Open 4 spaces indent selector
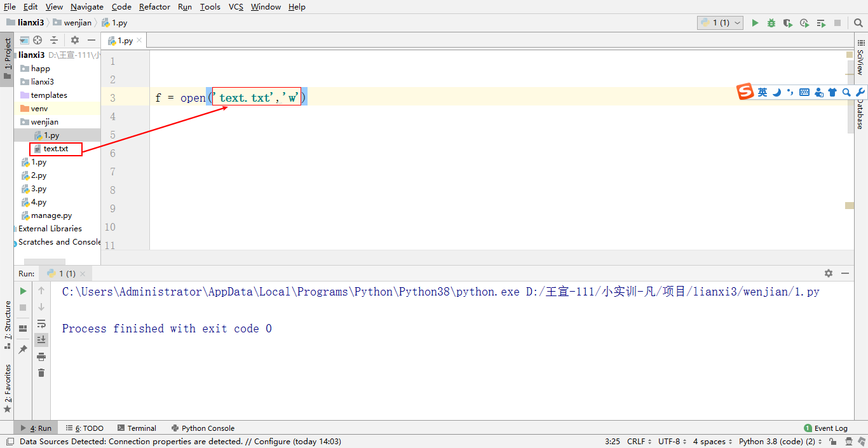This screenshot has height=448, width=868. (x=712, y=441)
